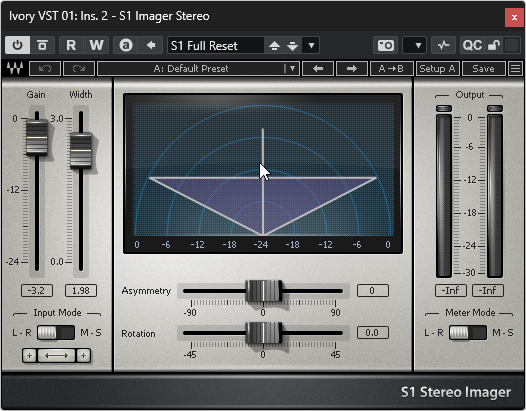Image resolution: width=526 pixels, height=411 pixels.
Task: Go to next preset with right arrow
Action: [x=352, y=68]
